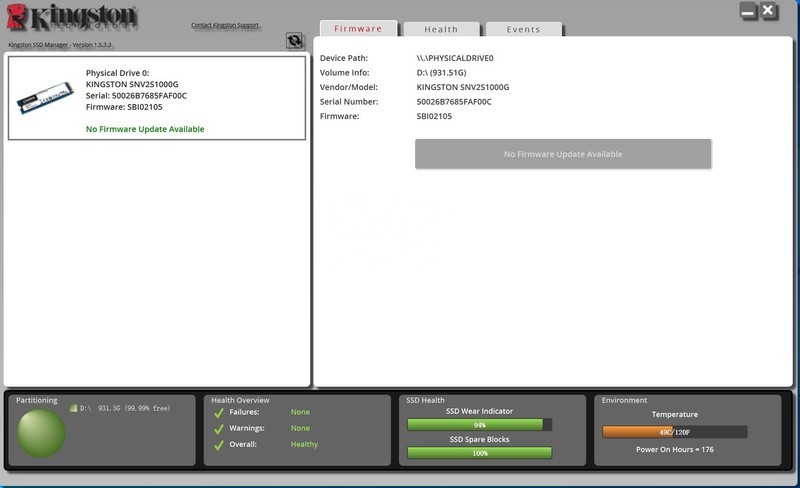Screen dimensions: 800x488
Task: Click the 'Partitioning' panel title
Action: point(37,400)
